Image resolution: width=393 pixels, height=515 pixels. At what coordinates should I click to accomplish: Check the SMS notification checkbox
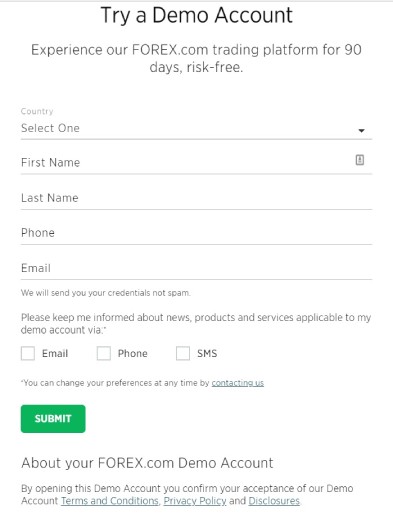[183, 353]
